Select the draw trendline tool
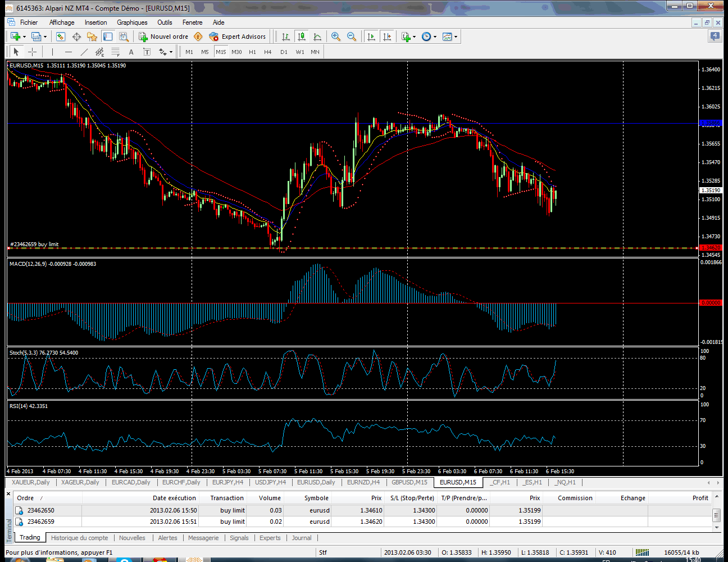Screen dimensions: 728x562 (84, 52)
